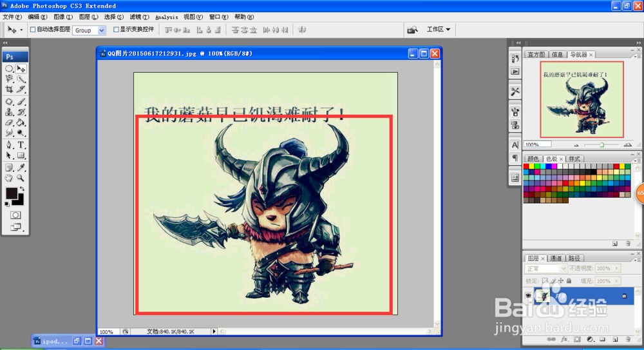Open the 滤镜 menu
This screenshot has width=644, height=350.
[139, 17]
